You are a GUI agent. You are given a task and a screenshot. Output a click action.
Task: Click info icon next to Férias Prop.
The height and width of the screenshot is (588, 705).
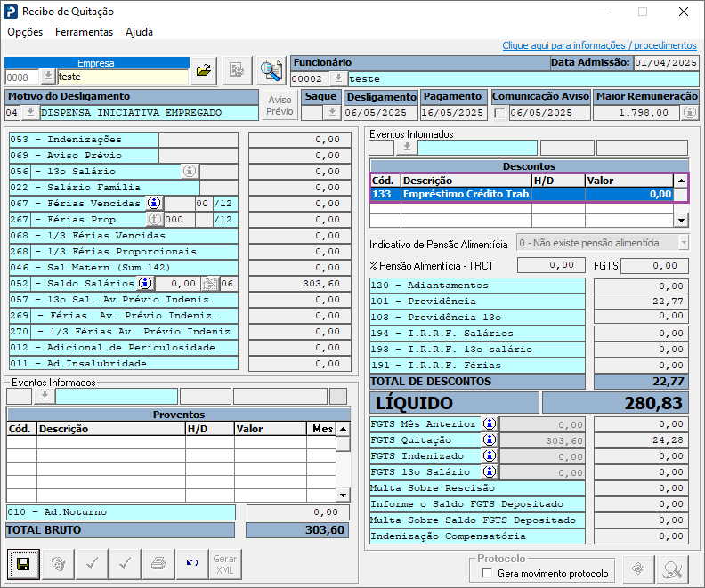154,219
